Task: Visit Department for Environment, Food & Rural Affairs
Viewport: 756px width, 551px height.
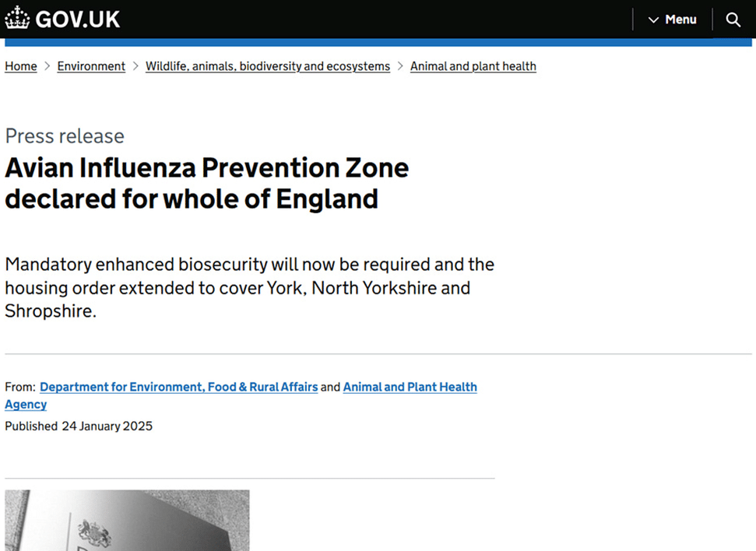Action: 179,387
